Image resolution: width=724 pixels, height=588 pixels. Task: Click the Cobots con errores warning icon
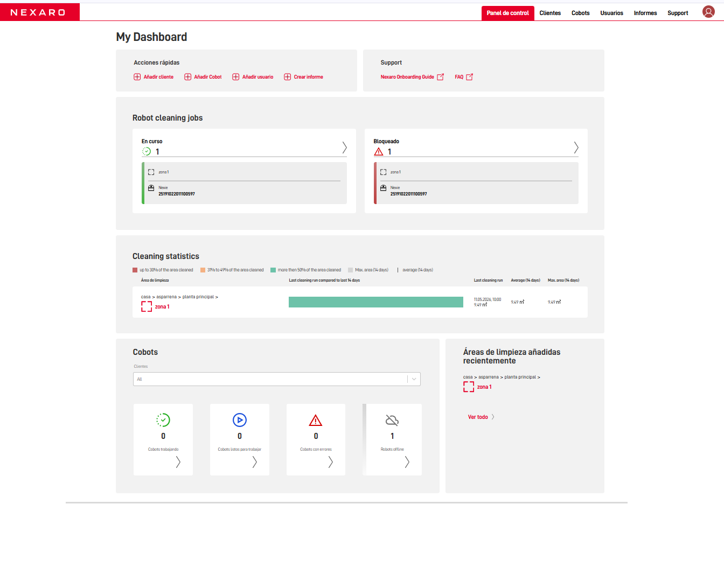[x=316, y=420]
